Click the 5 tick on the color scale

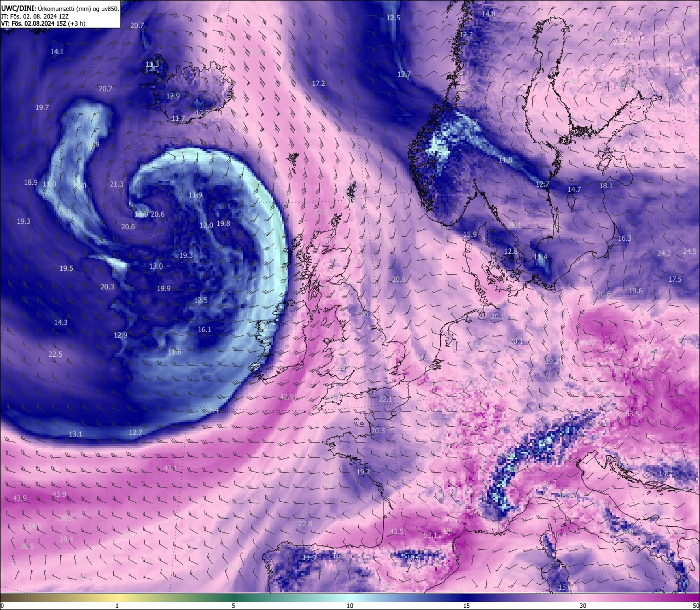point(234,606)
